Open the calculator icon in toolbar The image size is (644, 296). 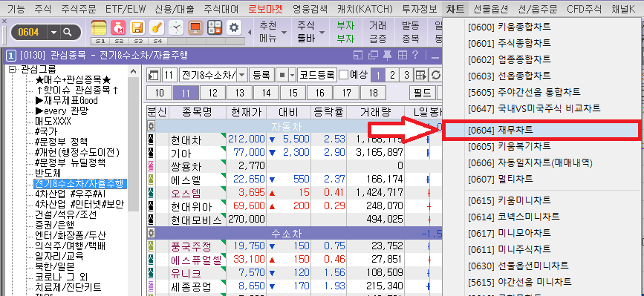click(x=215, y=28)
